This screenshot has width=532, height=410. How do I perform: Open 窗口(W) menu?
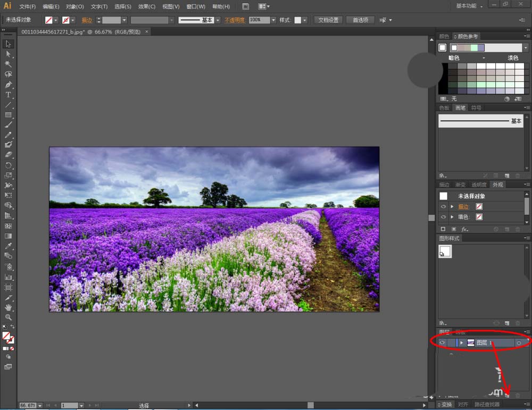pos(196,6)
